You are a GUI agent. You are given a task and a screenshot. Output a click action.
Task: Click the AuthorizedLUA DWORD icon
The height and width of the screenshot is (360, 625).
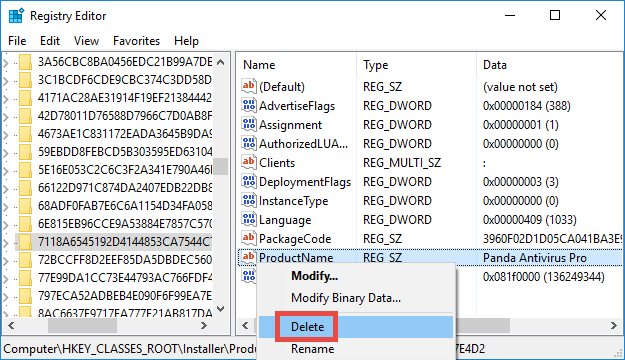pyautogui.click(x=249, y=143)
